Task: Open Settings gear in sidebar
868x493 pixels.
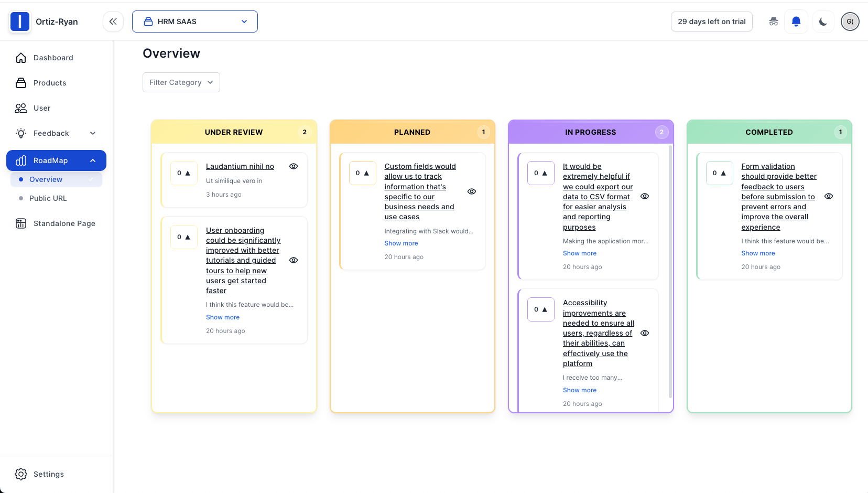Action: coord(21,474)
